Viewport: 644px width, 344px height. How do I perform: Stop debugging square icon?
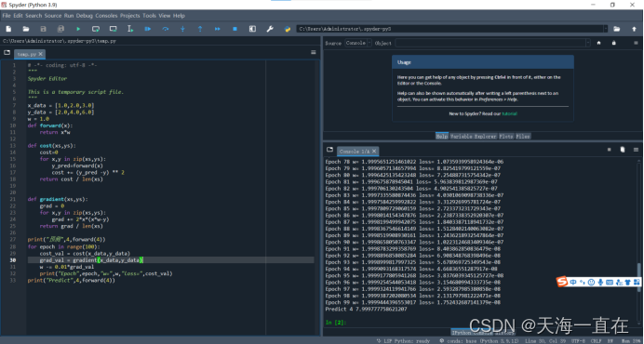point(235,29)
